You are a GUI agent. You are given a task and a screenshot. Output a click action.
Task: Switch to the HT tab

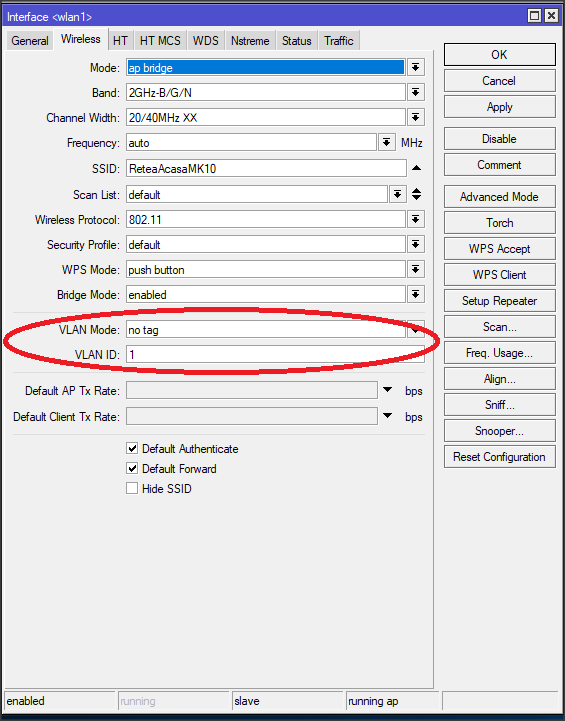[120, 40]
